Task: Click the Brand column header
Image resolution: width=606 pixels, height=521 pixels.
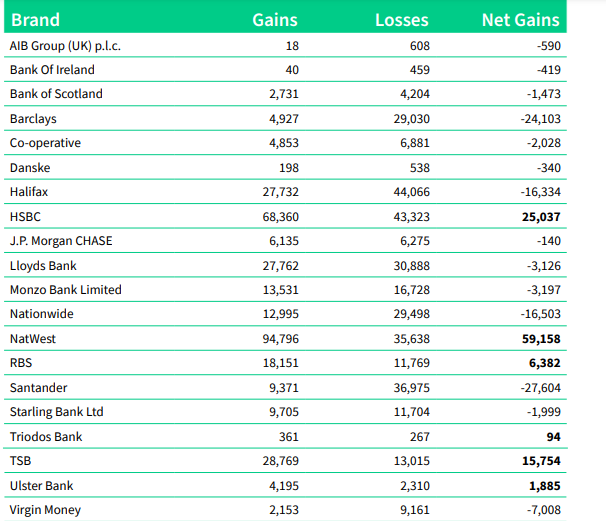Action: [35, 19]
